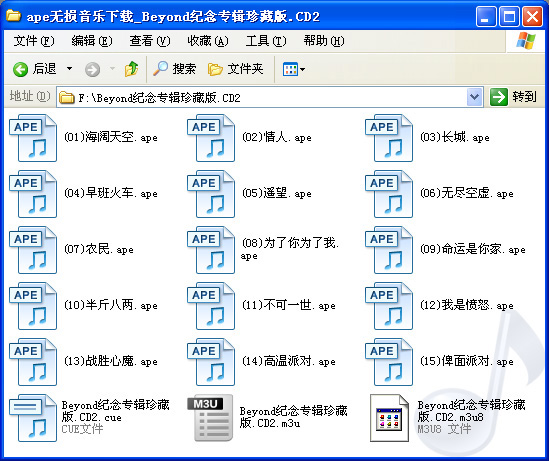Select file name (13)战胜心魔.ape
Viewport: 549px width, 461px height.
tap(111, 361)
